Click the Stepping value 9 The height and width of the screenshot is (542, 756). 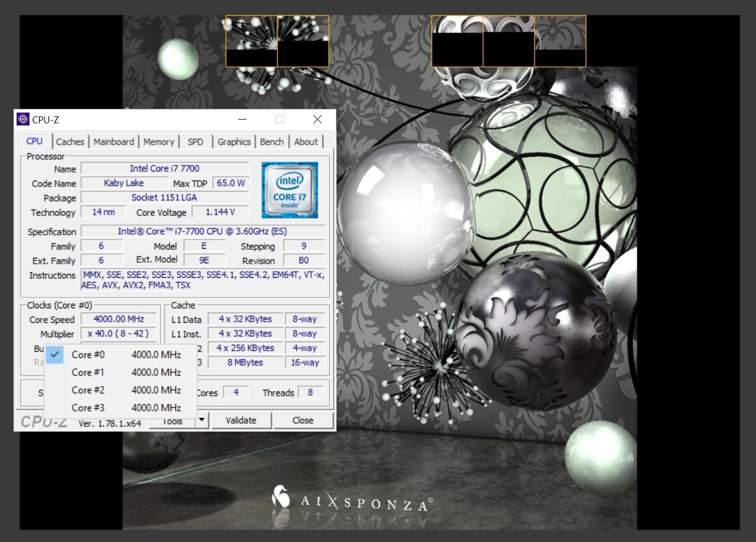tap(304, 246)
